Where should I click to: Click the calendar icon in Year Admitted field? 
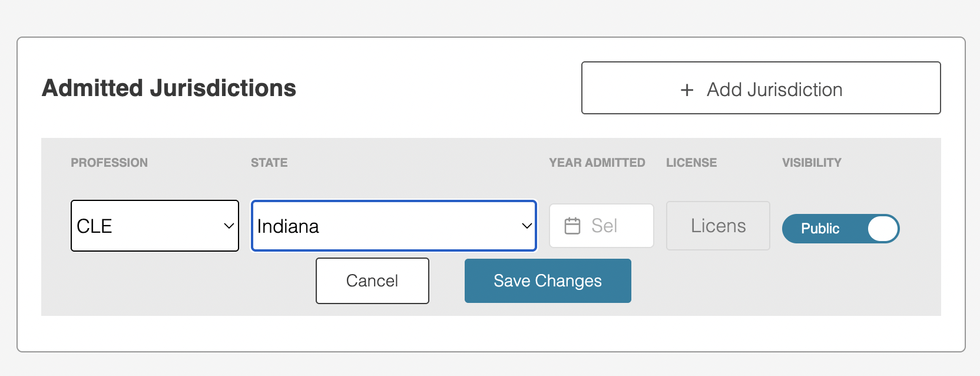point(572,226)
